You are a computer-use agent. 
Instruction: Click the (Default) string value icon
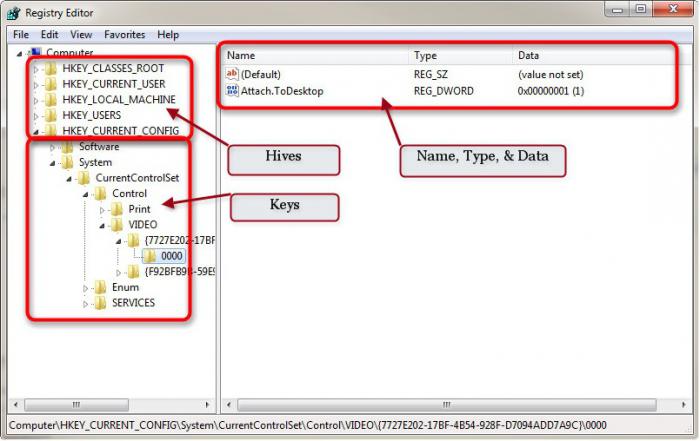tap(232, 74)
